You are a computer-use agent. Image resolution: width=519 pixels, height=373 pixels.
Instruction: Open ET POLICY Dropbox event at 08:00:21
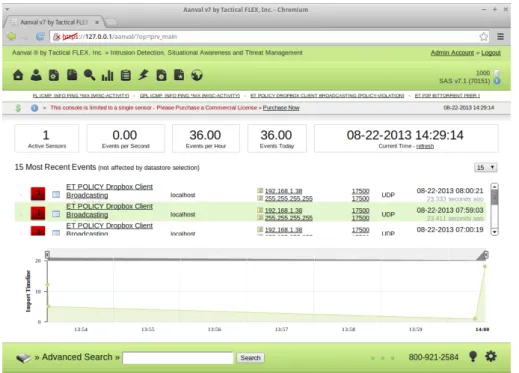click(x=109, y=191)
